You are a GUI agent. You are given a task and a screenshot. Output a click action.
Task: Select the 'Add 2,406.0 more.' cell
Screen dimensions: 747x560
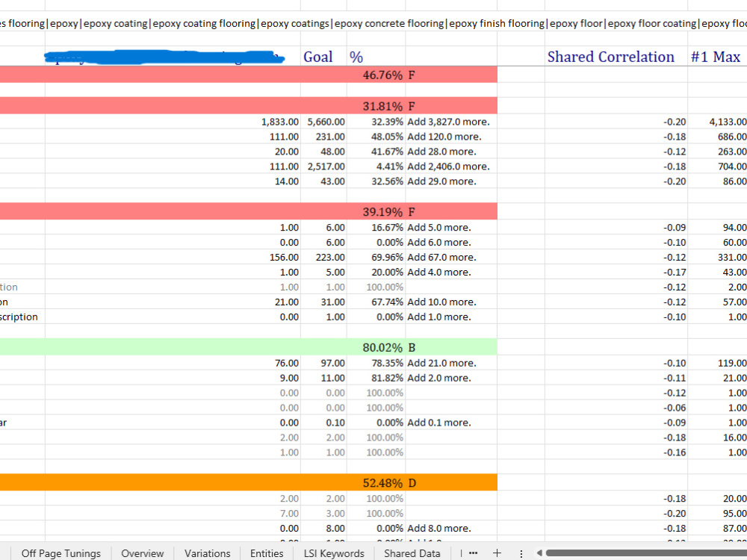coord(451,167)
